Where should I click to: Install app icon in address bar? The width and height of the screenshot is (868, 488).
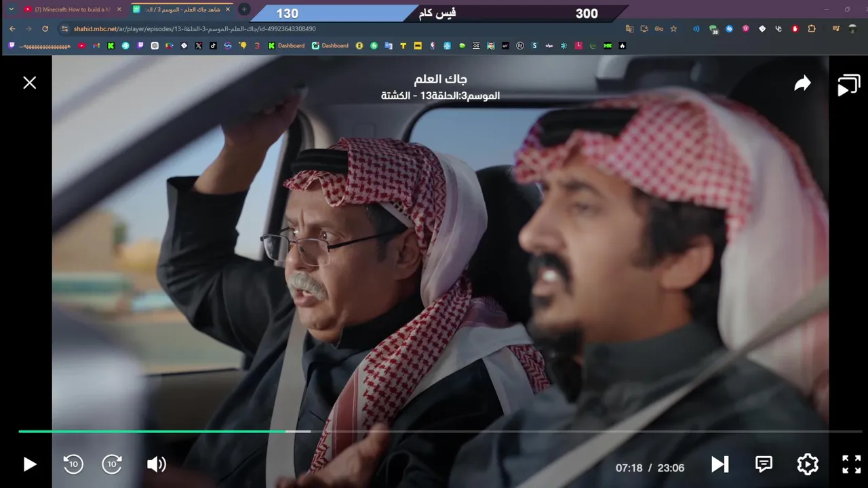tap(644, 28)
